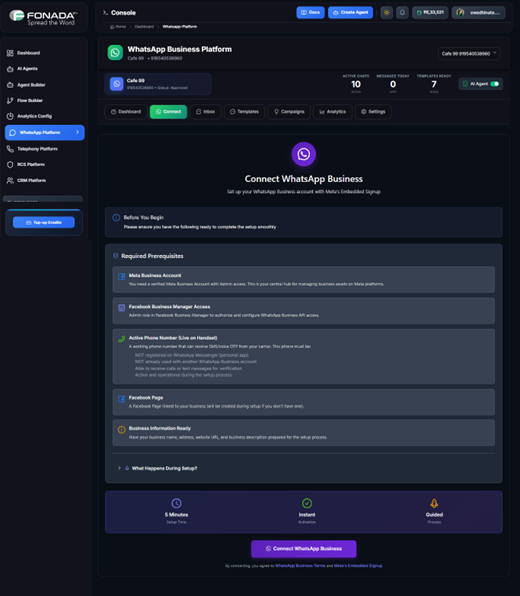Viewport: 520px width, 596px height.
Task: Switch to the Analytics tab
Action: (x=333, y=112)
